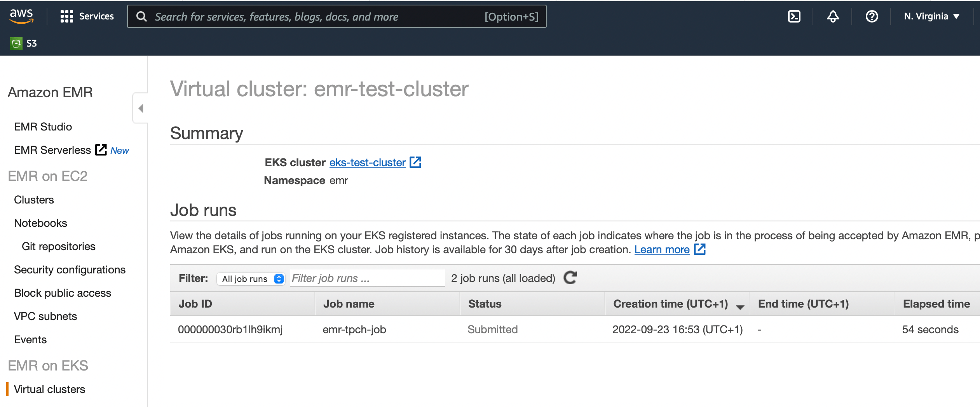
Task: Open the Services grid menu
Action: coord(66,16)
